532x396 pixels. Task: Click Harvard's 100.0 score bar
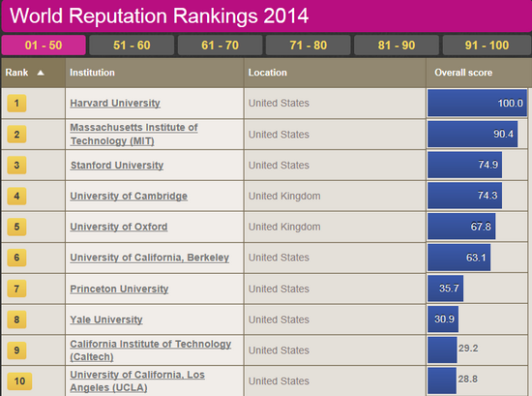pyautogui.click(x=477, y=103)
